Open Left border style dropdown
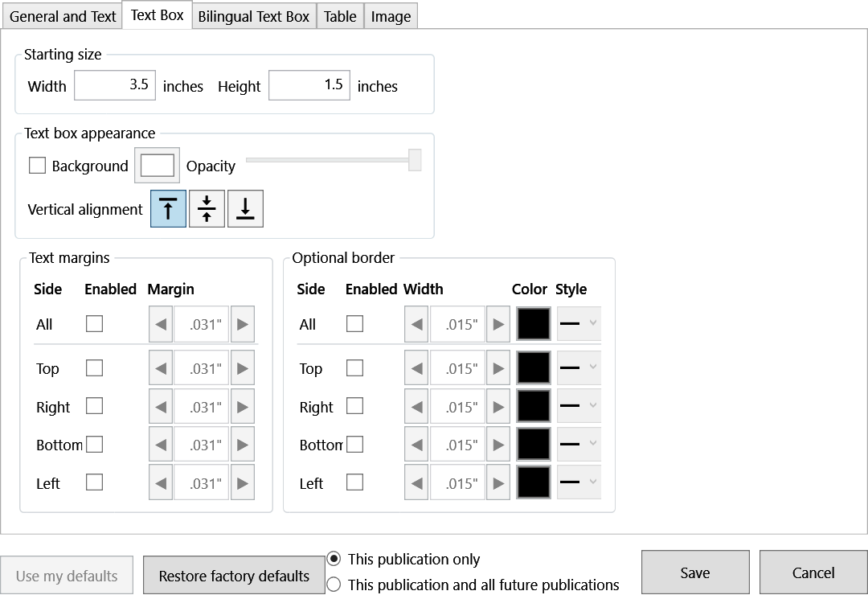Viewport: 868px width, 595px height. [x=579, y=482]
